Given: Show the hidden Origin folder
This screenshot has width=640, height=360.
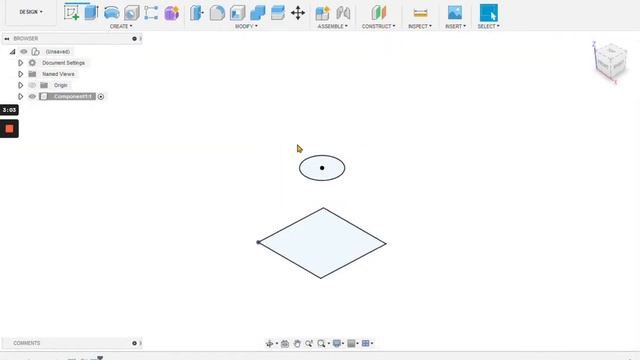Looking at the screenshot, I should click(32, 85).
